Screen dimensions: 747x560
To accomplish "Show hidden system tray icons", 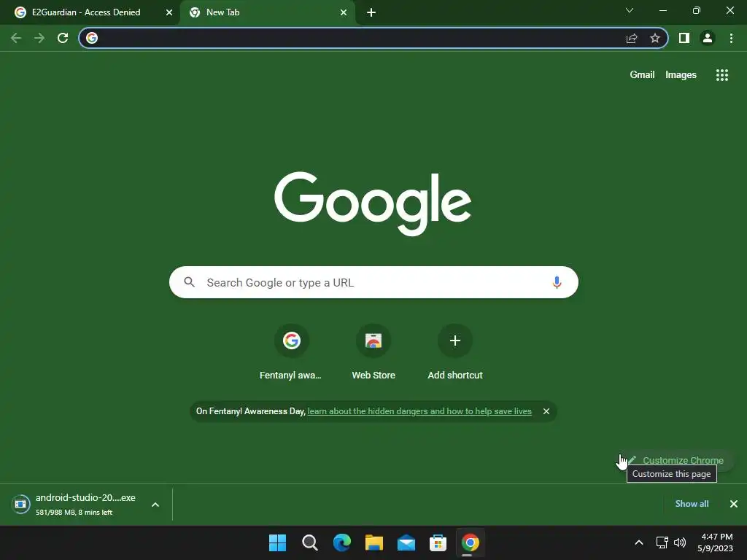I will tap(639, 542).
